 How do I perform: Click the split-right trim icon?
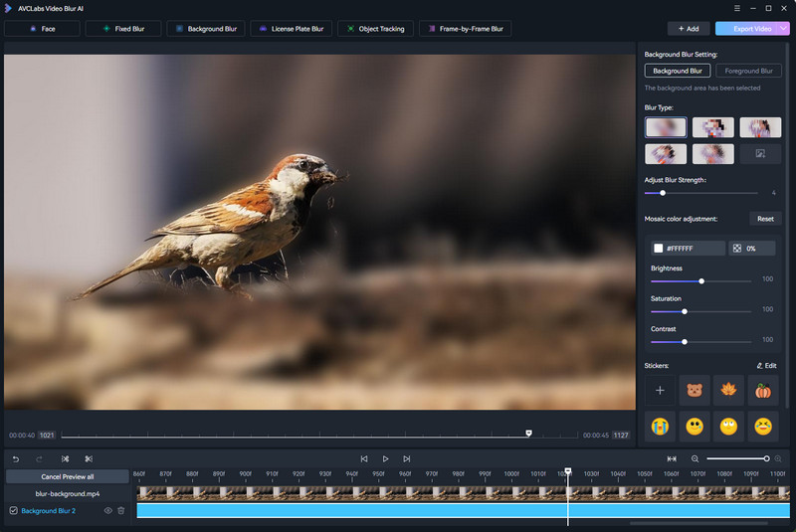click(x=89, y=459)
